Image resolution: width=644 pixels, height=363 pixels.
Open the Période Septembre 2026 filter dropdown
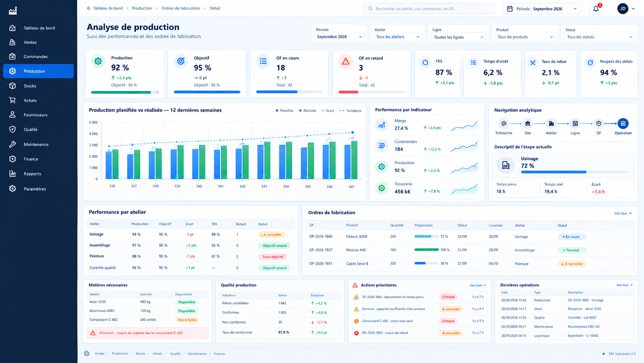(x=339, y=37)
